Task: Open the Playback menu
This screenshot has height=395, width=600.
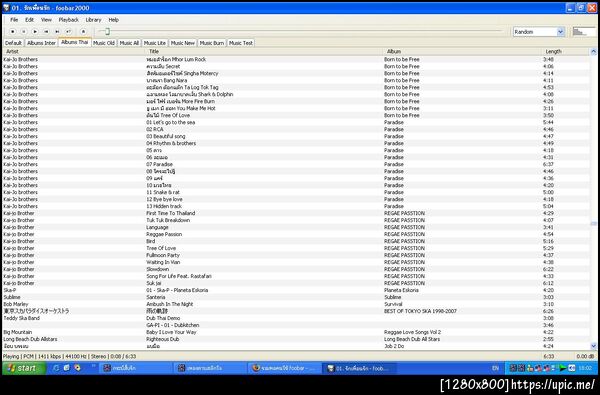Action: click(x=68, y=20)
